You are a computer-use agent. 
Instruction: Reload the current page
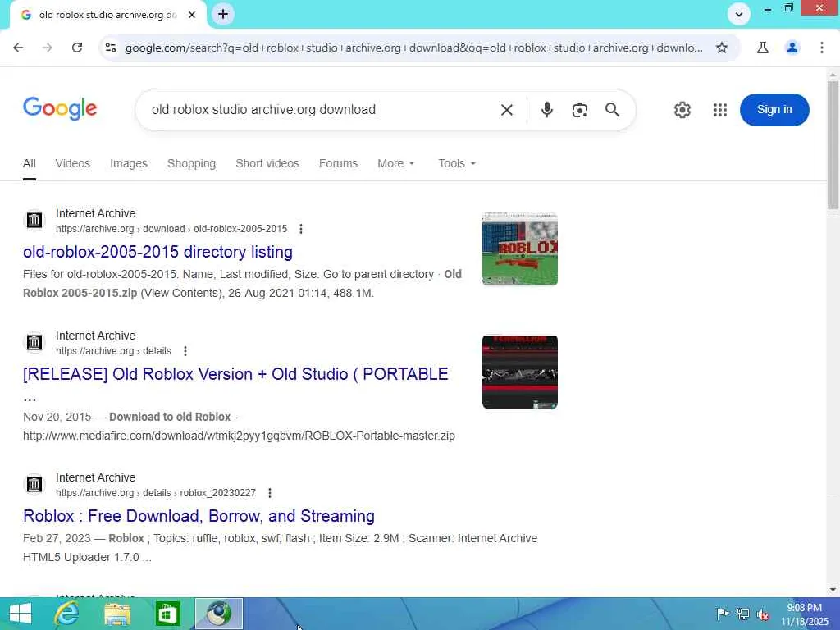pyautogui.click(x=77, y=48)
